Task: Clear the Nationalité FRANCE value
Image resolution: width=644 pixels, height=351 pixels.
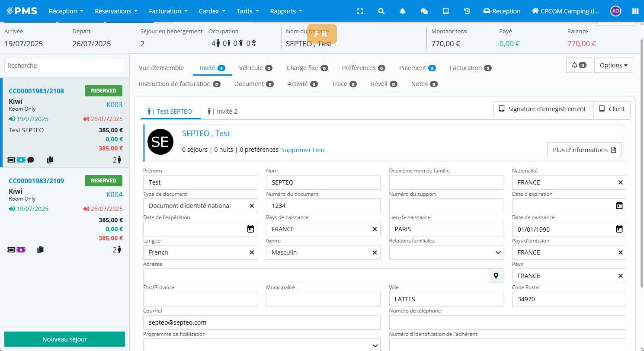Action: (x=620, y=182)
